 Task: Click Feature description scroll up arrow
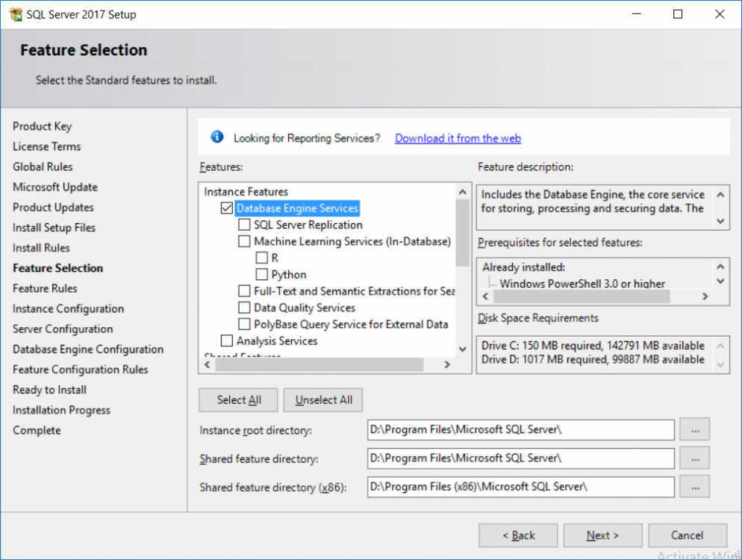click(x=720, y=195)
